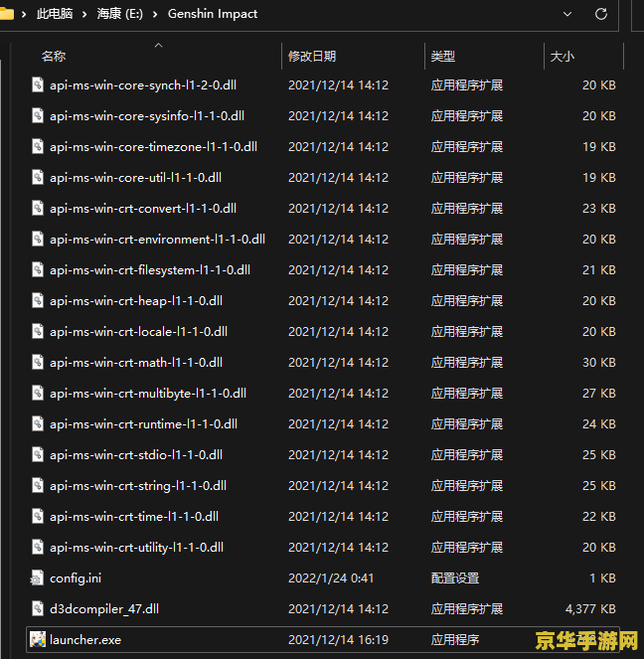Click the refresh icon in address bar

601,14
